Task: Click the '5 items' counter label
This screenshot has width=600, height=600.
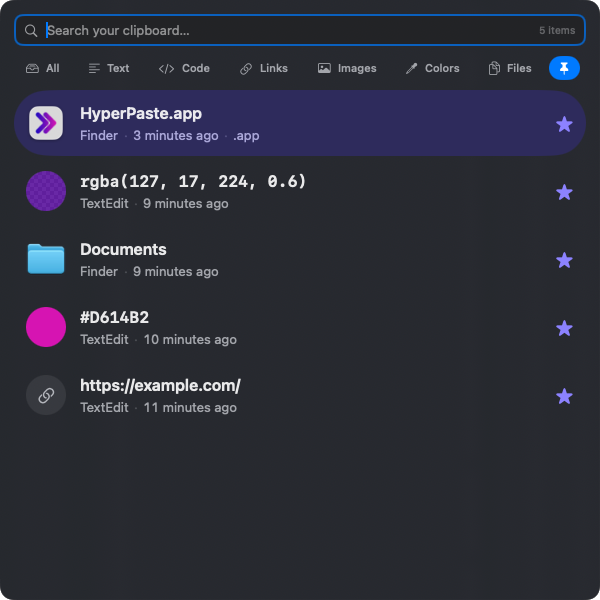Action: point(557,31)
